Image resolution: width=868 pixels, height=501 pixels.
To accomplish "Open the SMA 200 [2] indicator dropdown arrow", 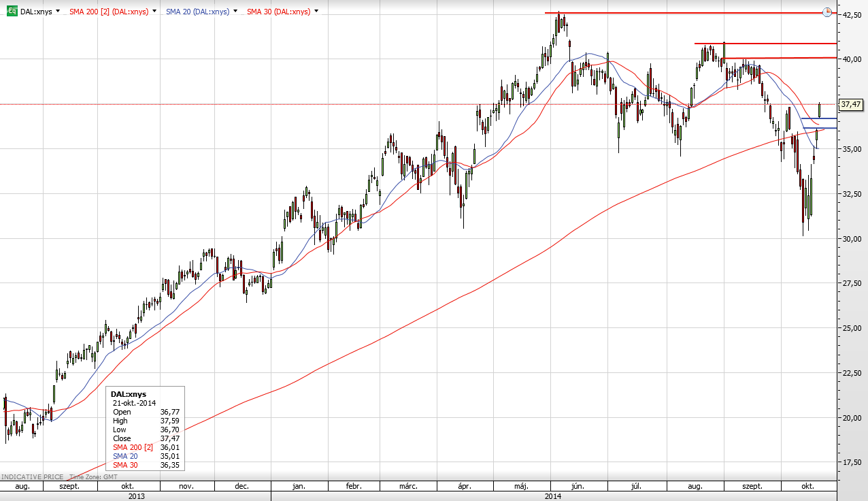I will [155, 12].
